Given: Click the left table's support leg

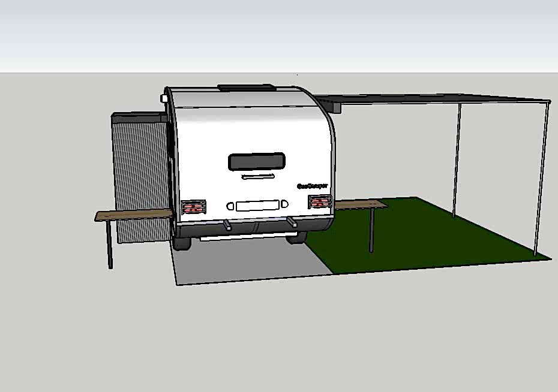Looking at the screenshot, I should tap(109, 245).
